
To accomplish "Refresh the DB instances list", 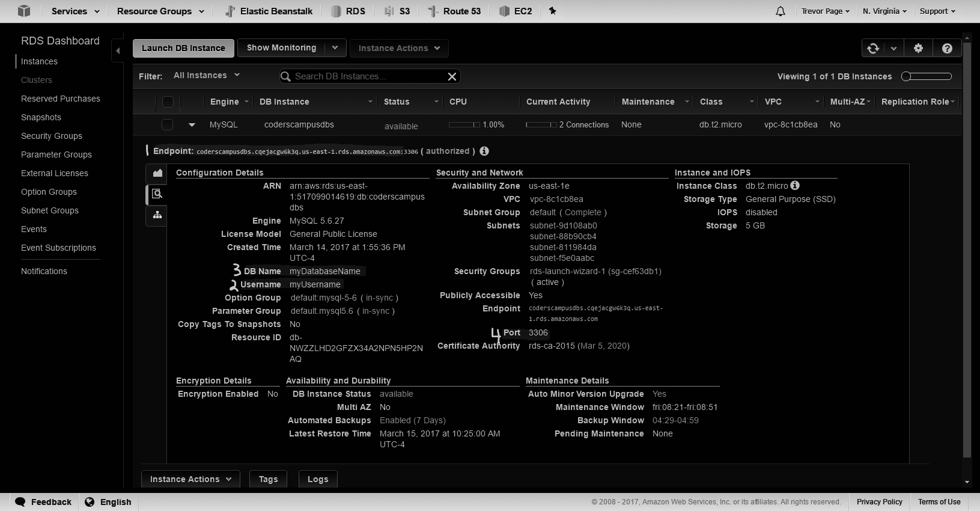I will [x=873, y=48].
